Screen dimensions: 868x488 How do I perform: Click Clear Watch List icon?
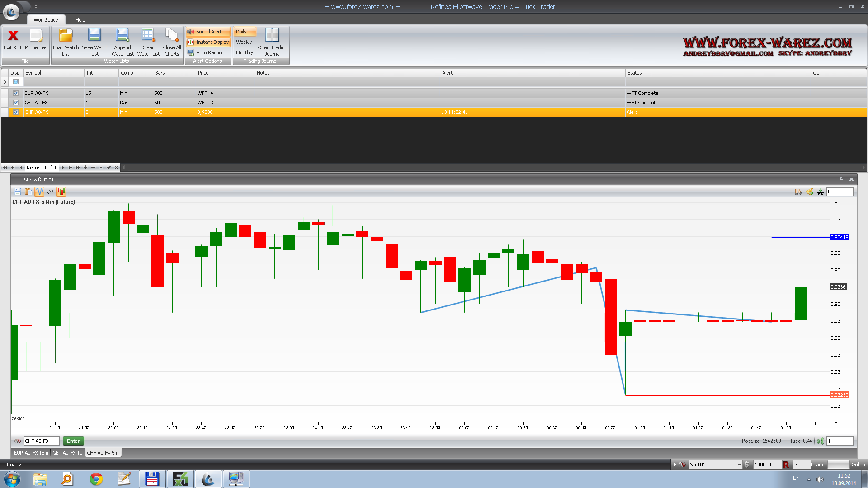pyautogui.click(x=148, y=36)
